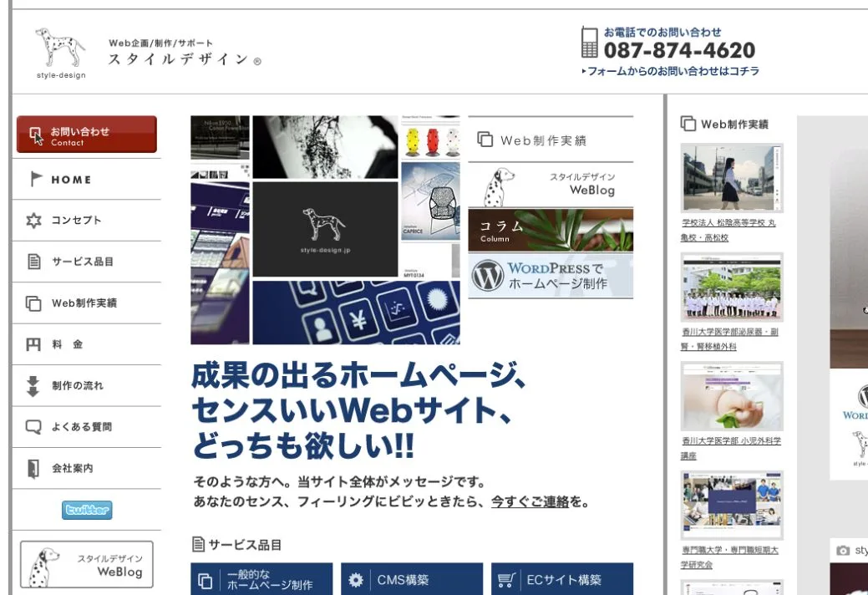Click the down-arrows icon beside 制作の流れ
This screenshot has height=595, width=868.
click(33, 386)
